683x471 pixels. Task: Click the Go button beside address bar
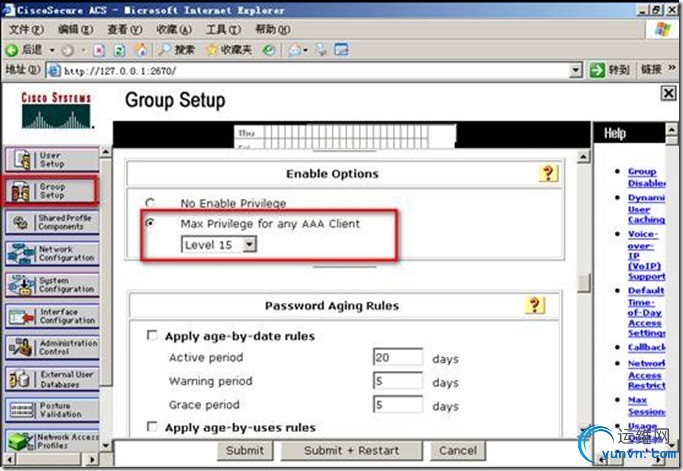tap(610, 70)
